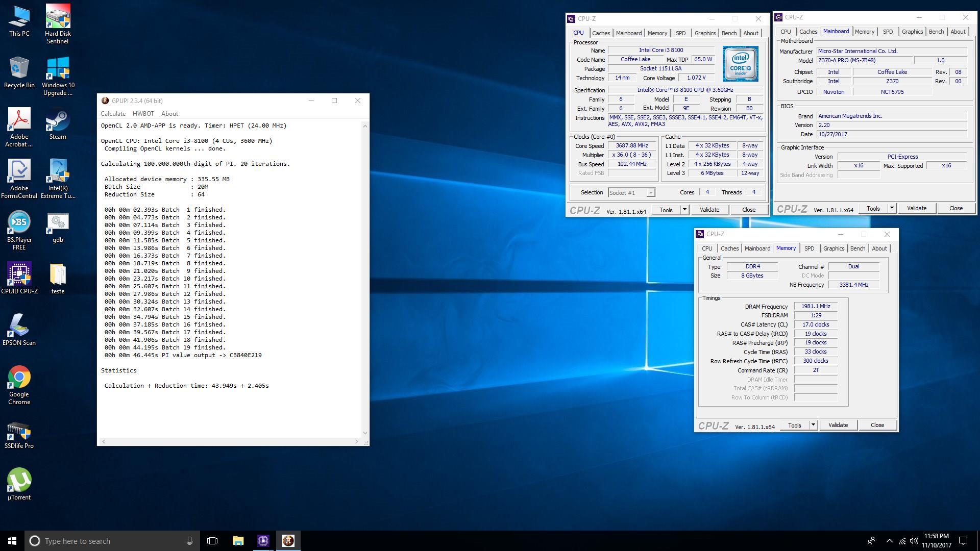Click the Z370-A PRO model field
Screen dimensions: 980x551
click(x=864, y=60)
